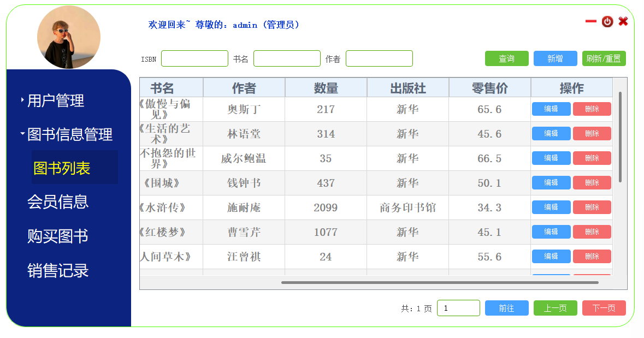Click the green 查询 button

(x=507, y=58)
